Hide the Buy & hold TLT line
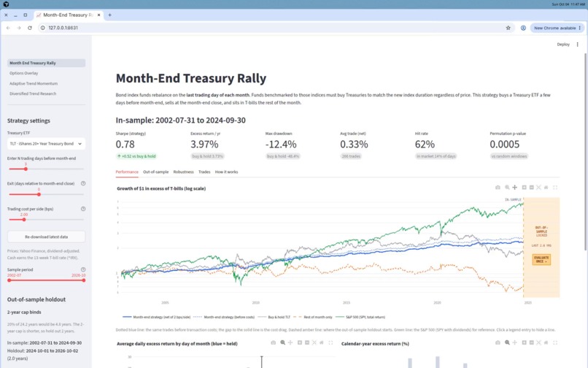588x368 pixels. pyautogui.click(x=274, y=317)
